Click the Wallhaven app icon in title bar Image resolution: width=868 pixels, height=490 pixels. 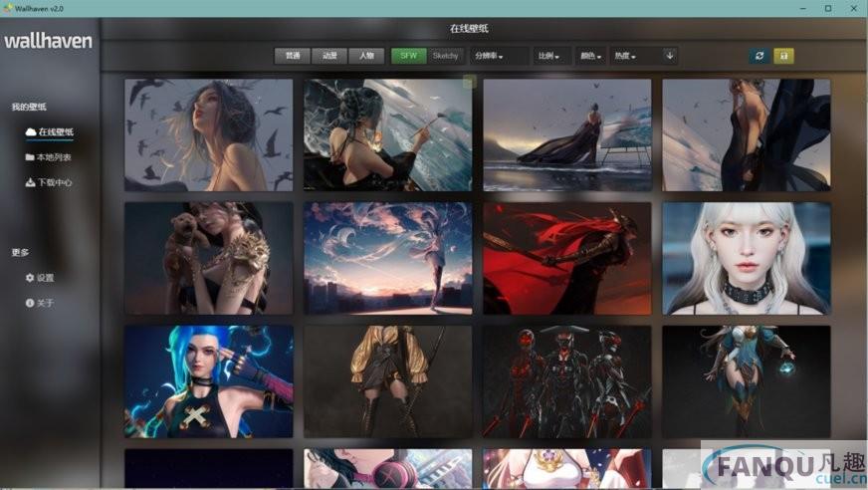(x=7, y=8)
